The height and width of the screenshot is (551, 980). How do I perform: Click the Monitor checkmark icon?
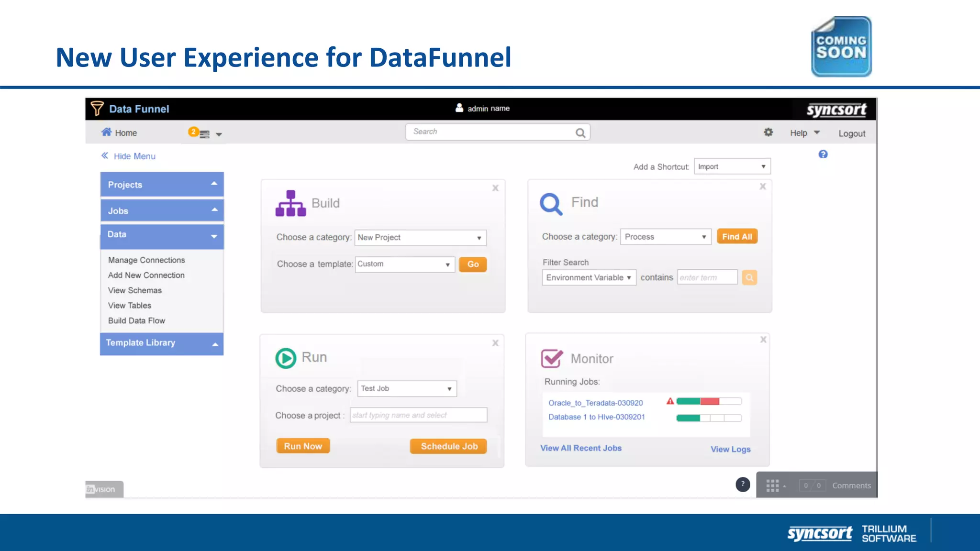pyautogui.click(x=552, y=358)
